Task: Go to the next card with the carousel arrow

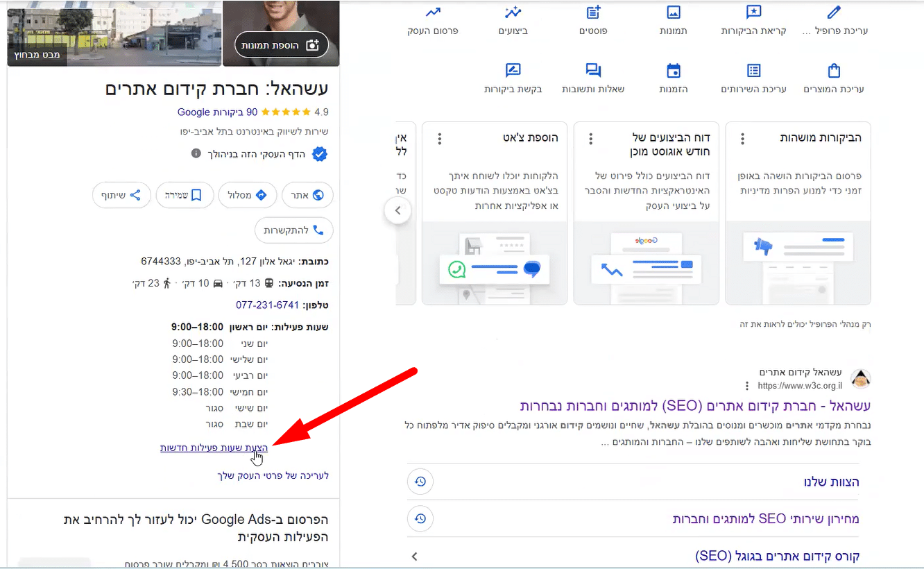Action: 397,210
